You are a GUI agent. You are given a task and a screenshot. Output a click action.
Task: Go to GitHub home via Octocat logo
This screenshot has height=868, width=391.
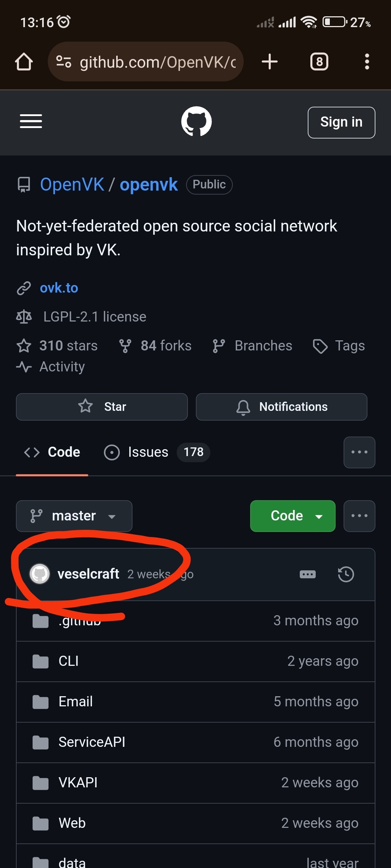(196, 121)
